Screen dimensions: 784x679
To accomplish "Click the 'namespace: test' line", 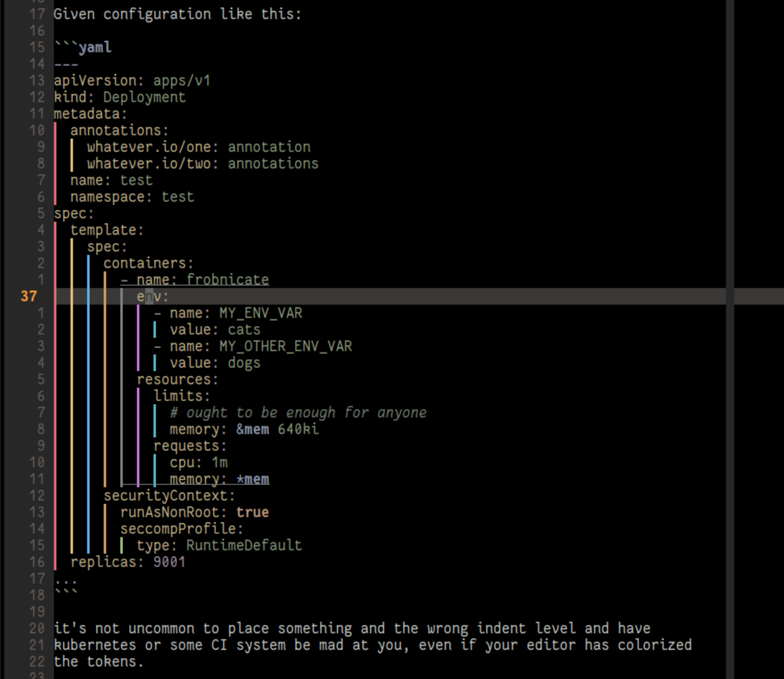I will tap(132, 197).
